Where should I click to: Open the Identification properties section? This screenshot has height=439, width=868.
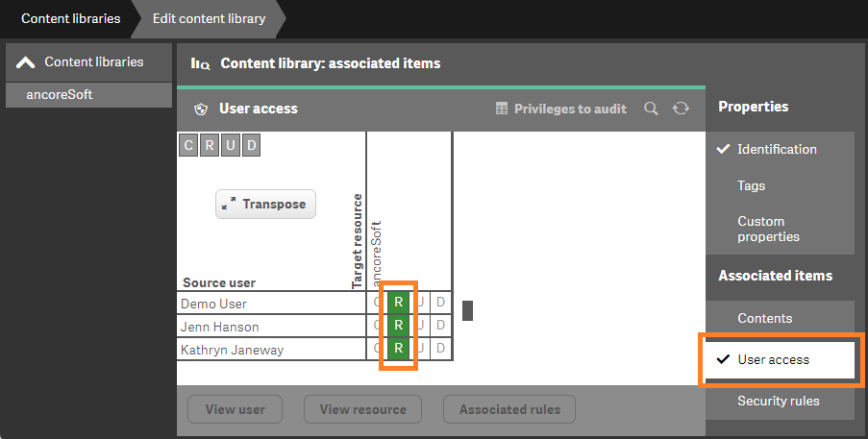point(780,149)
